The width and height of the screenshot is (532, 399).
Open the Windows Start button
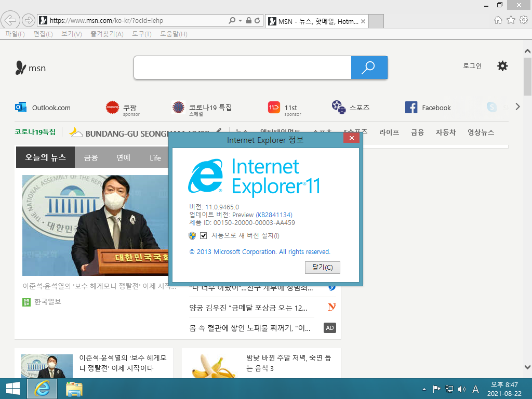point(13,389)
